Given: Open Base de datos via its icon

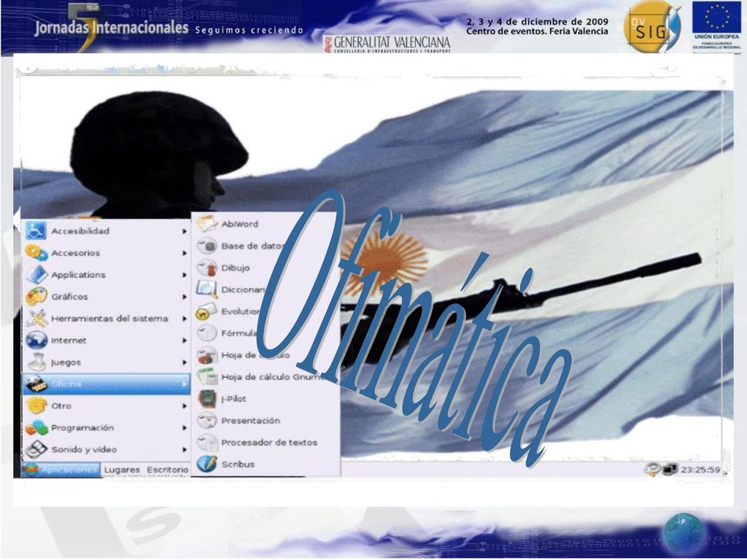Looking at the screenshot, I should coord(206,246).
